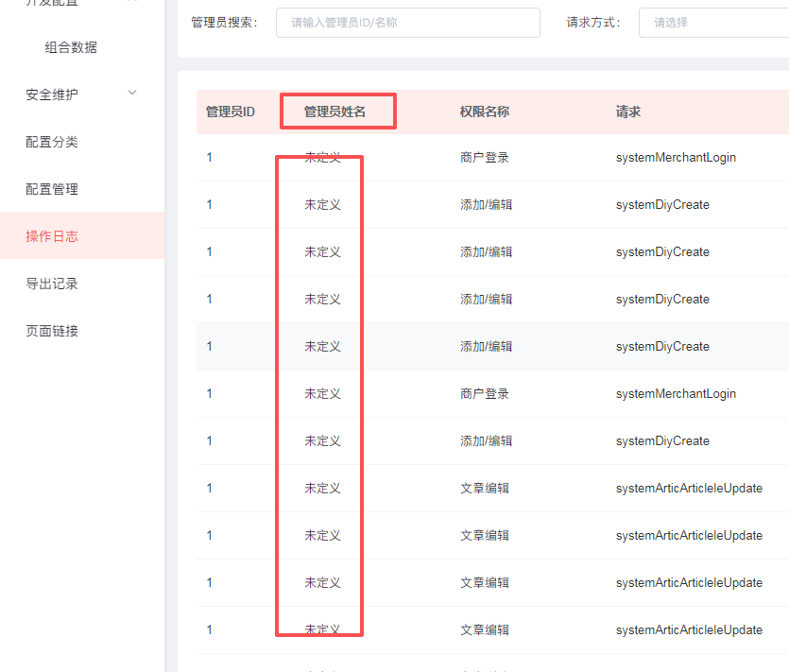Open 页面链接 from the sidebar

coord(52,331)
